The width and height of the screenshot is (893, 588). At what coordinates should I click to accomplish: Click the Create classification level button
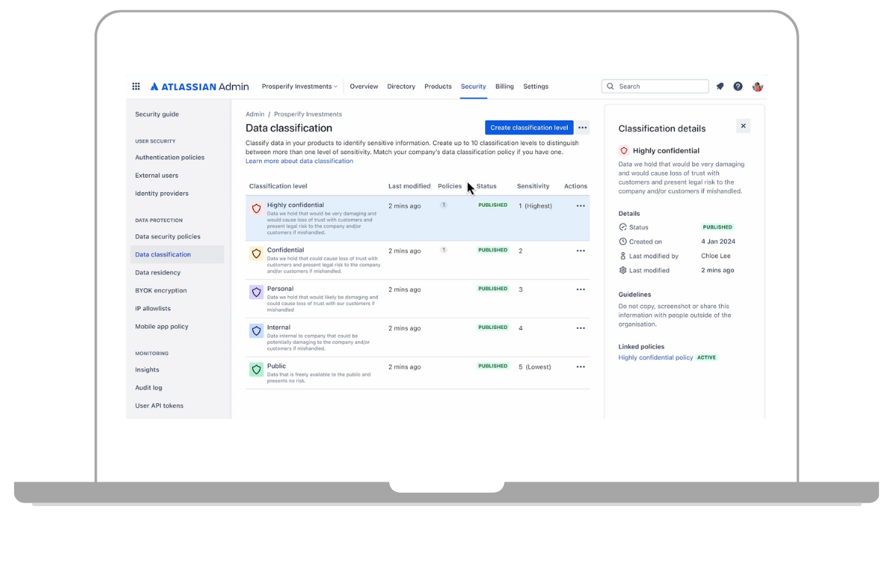point(528,127)
